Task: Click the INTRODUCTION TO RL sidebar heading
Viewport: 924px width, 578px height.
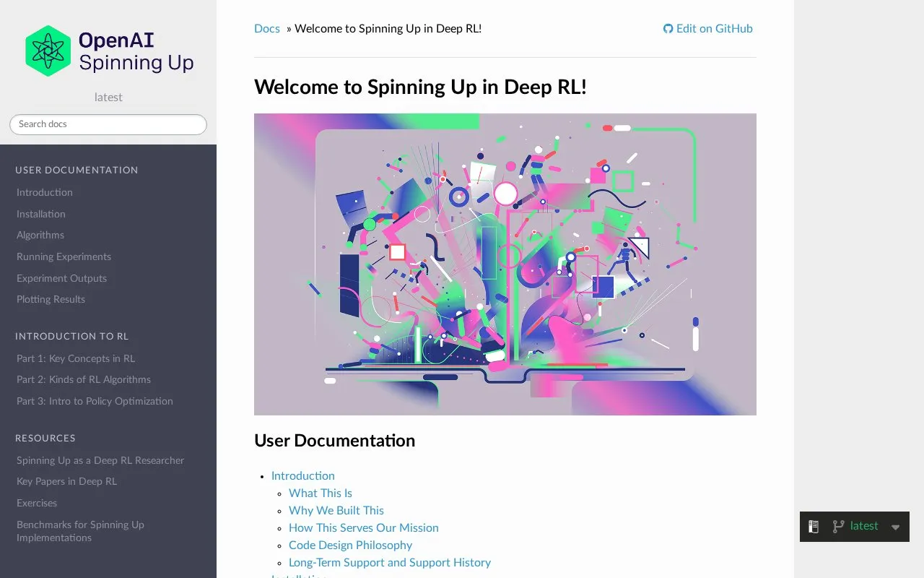Action: (72, 336)
